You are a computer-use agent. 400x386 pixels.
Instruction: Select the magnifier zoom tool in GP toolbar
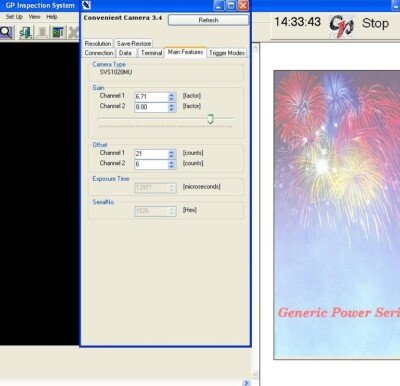click(6, 32)
